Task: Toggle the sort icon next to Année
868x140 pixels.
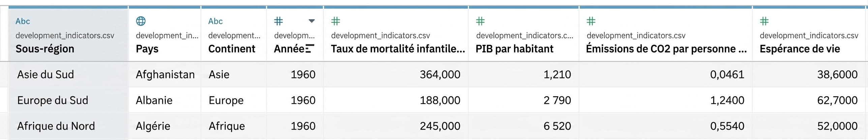Action: pyautogui.click(x=310, y=49)
